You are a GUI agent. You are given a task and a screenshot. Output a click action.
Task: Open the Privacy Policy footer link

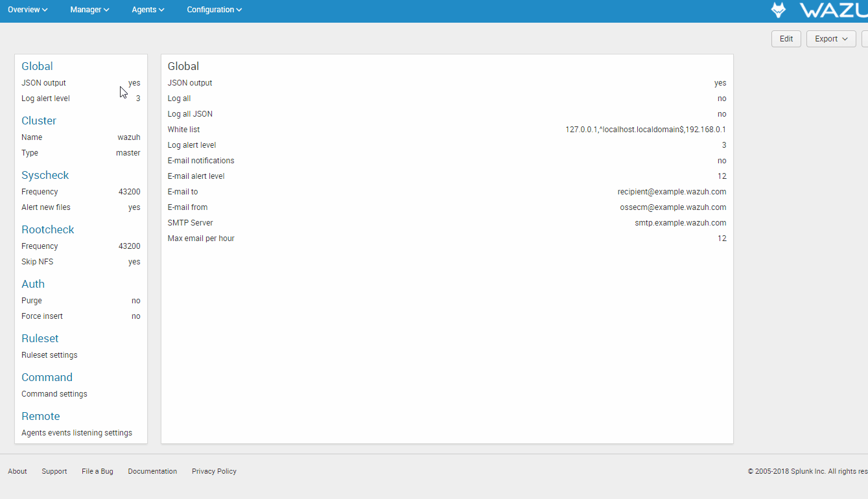tap(214, 471)
